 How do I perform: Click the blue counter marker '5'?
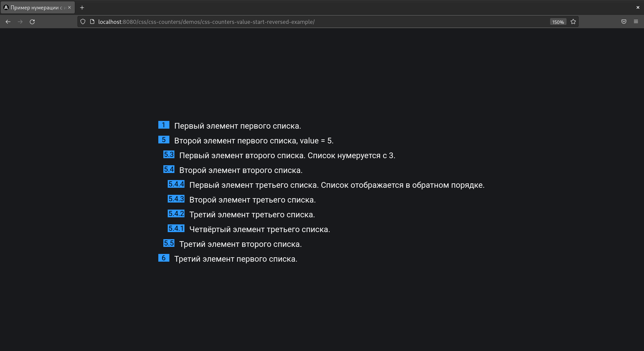click(x=164, y=140)
